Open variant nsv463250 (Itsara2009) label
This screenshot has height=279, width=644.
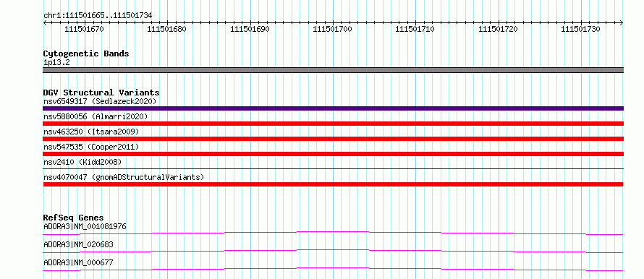pos(91,132)
